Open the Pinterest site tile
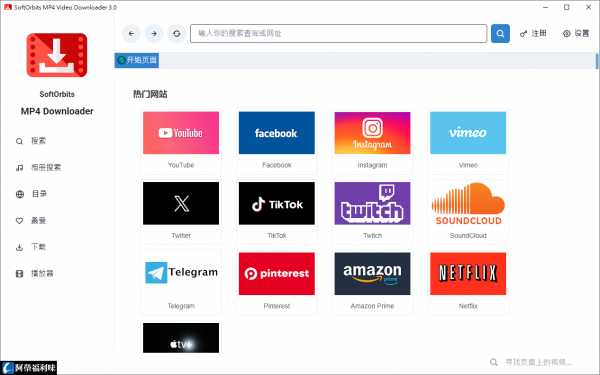The width and height of the screenshot is (600, 375). (x=277, y=282)
